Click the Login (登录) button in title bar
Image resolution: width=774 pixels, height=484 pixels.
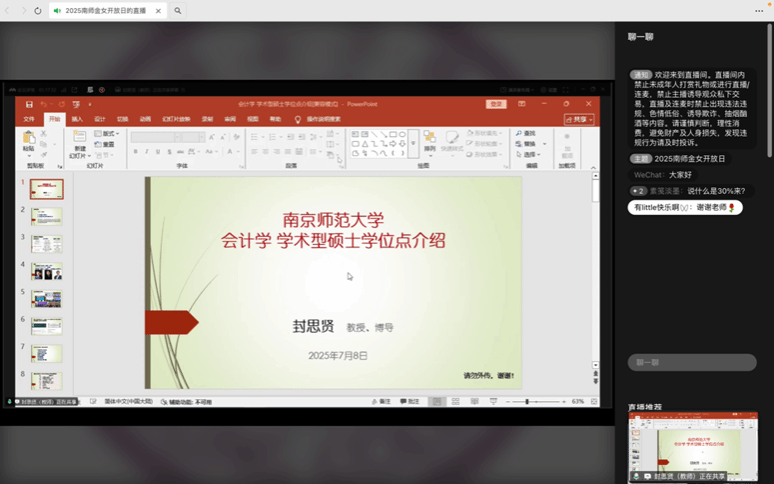496,104
